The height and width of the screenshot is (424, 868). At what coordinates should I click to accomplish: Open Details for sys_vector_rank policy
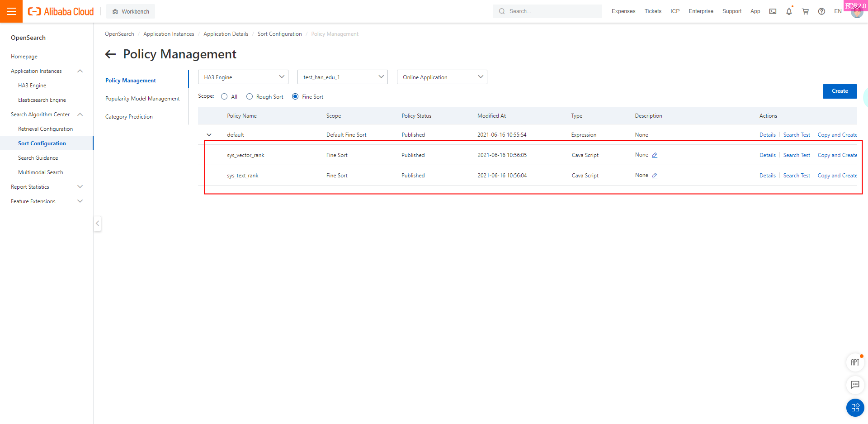pos(767,155)
